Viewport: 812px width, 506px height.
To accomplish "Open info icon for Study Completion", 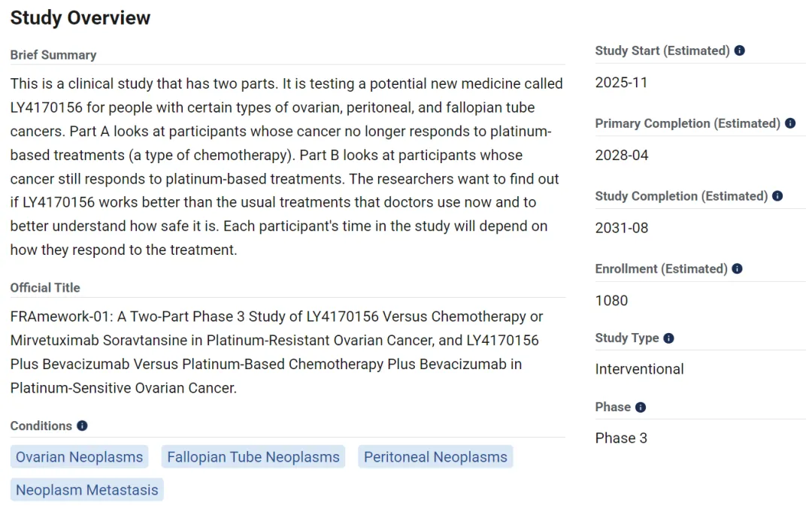I will pyautogui.click(x=777, y=196).
